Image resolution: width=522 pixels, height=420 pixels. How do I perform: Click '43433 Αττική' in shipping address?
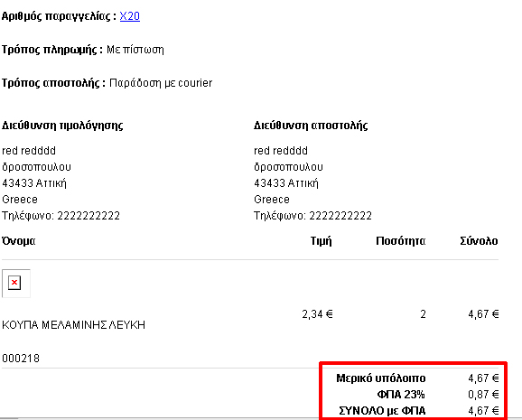(286, 183)
